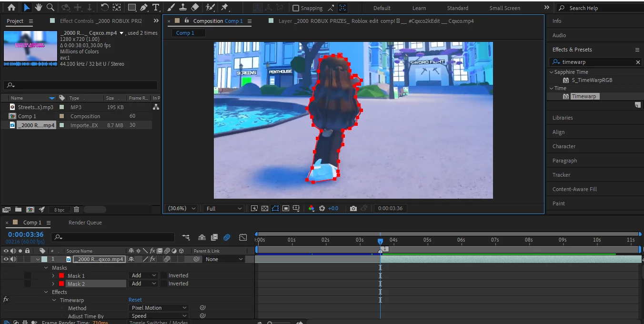Select the Roto Brush tool
This screenshot has width=644, height=324.
(210, 8)
